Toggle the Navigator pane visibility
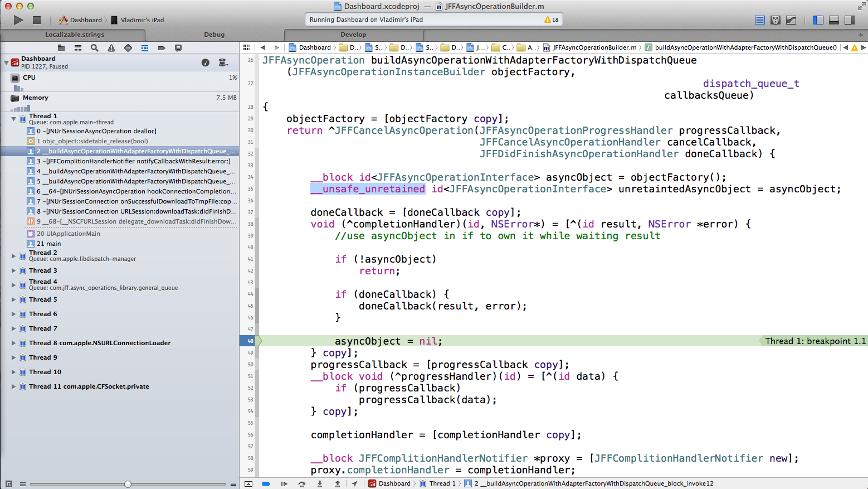 pyautogui.click(x=818, y=20)
